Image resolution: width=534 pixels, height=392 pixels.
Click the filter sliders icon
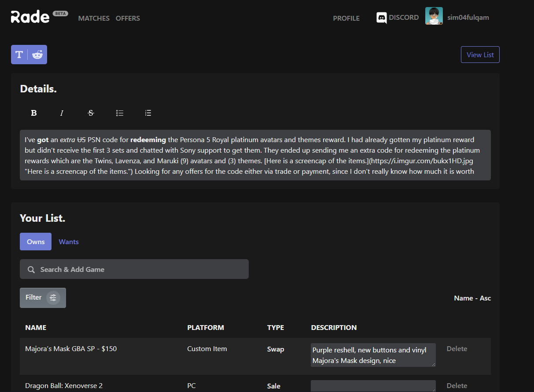[53, 298]
